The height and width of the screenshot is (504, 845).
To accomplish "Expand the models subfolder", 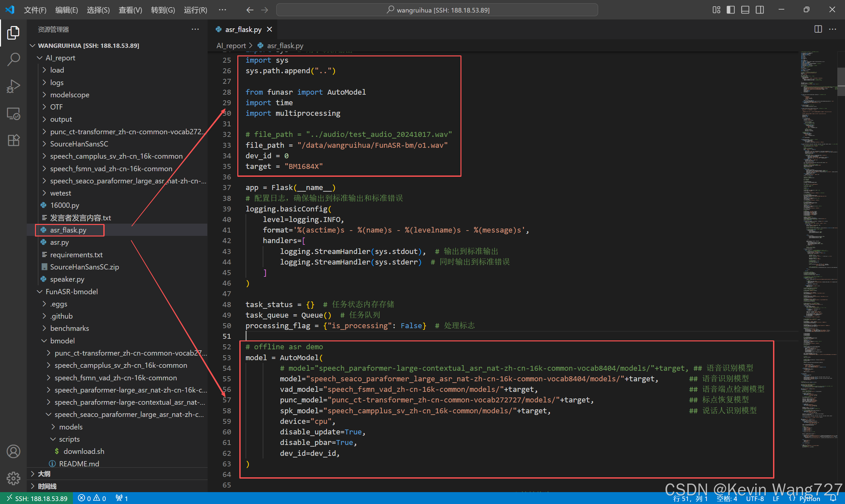I will 117,427.
